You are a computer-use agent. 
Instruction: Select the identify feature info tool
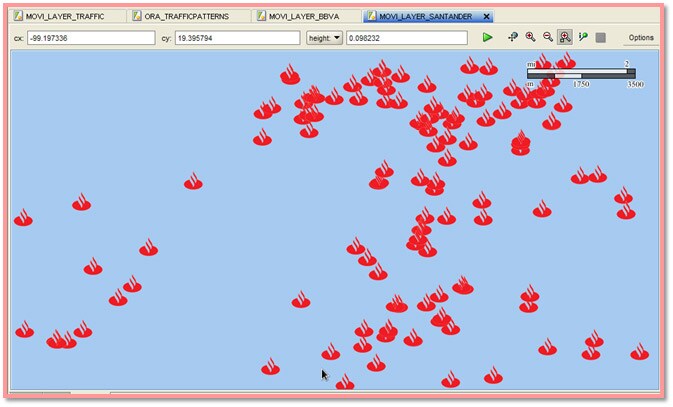point(583,37)
